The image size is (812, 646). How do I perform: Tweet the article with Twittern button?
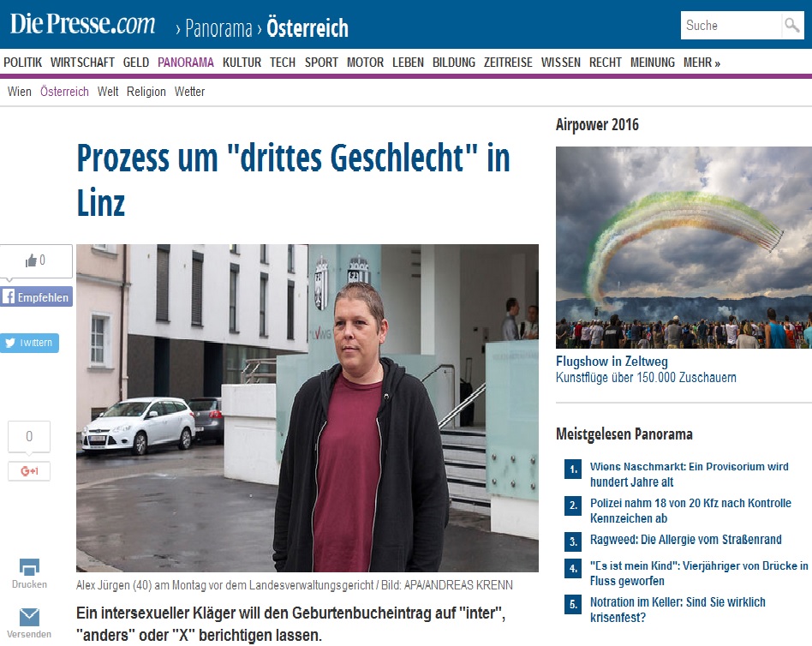click(29, 343)
